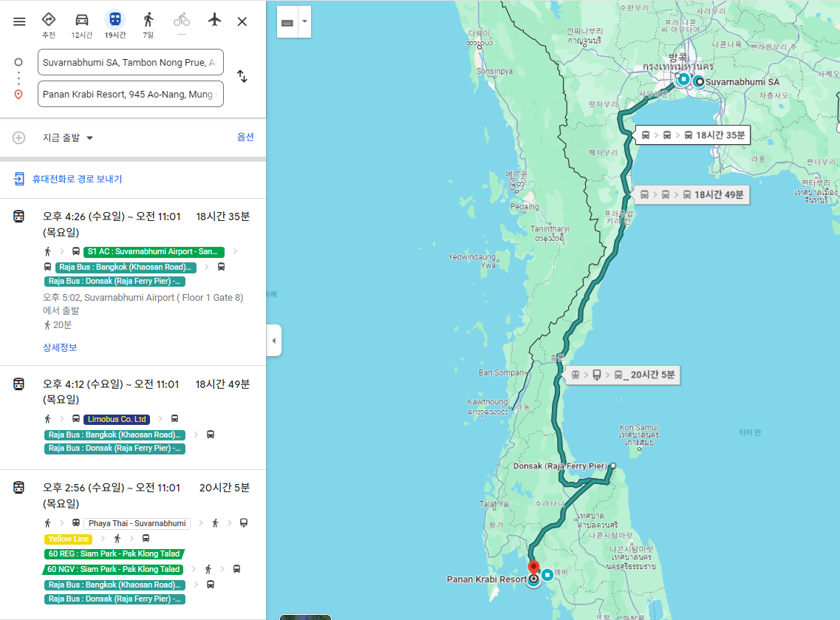The image size is (840, 620).
Task: Click the keyboard input tool icon
Action: coord(287,22)
